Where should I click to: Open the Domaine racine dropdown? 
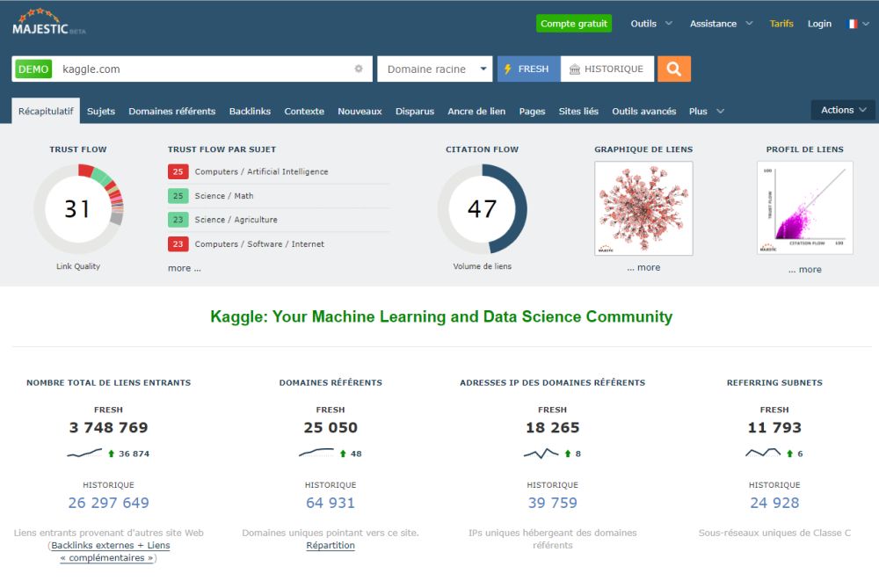435,69
